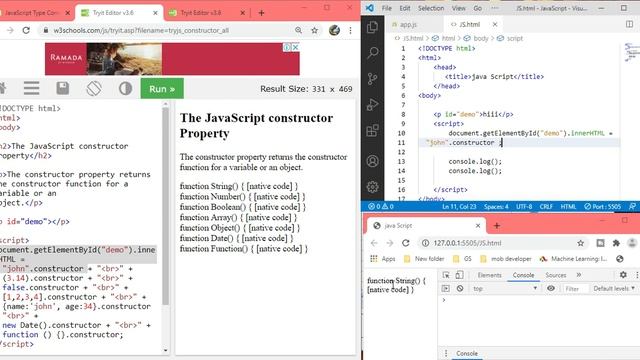Open the VS Code View menu
This screenshot has height=360, width=640.
click(x=458, y=8)
